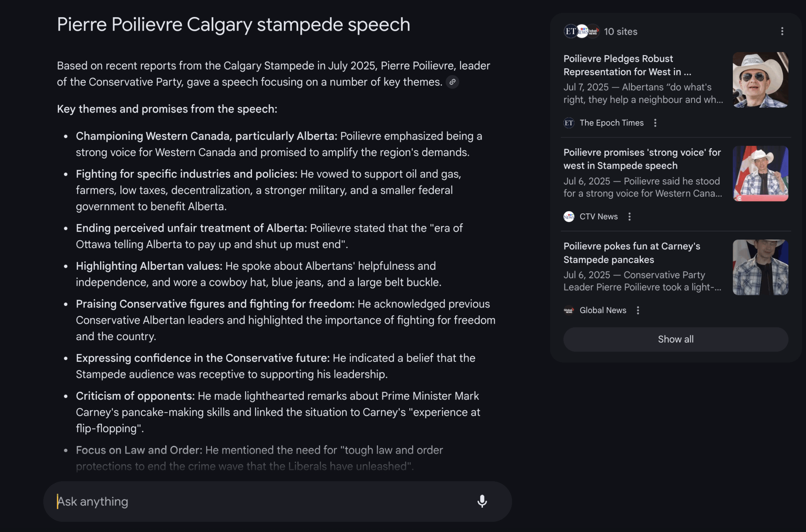
Task: Click the cowboy hat sunglasses thumbnail
Action: [760, 80]
